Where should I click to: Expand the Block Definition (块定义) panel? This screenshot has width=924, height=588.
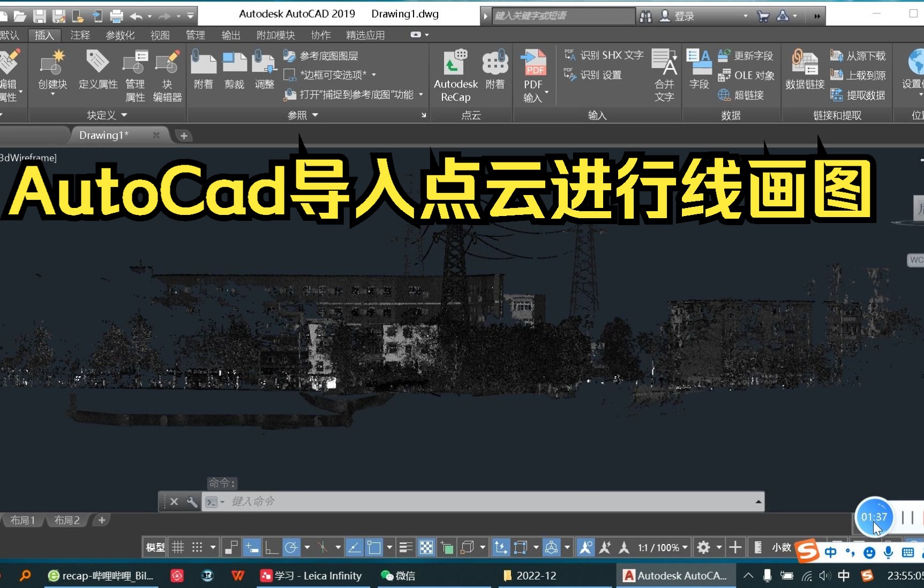click(x=107, y=115)
